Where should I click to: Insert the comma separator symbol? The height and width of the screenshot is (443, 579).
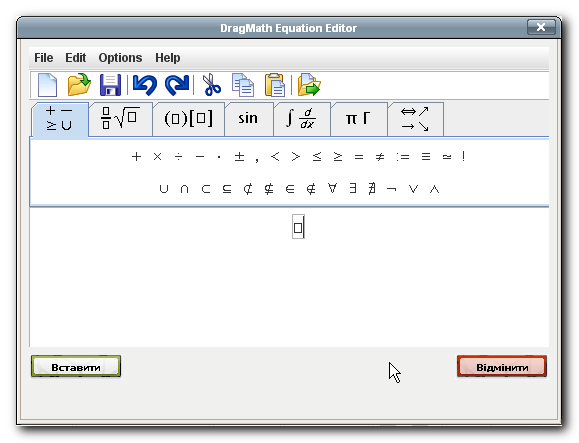click(x=257, y=159)
